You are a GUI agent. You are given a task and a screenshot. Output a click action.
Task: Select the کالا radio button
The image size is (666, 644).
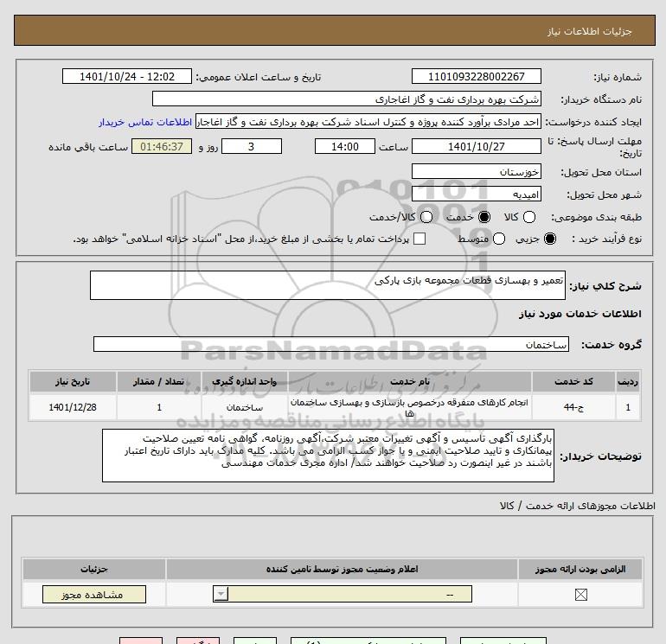pyautogui.click(x=528, y=217)
